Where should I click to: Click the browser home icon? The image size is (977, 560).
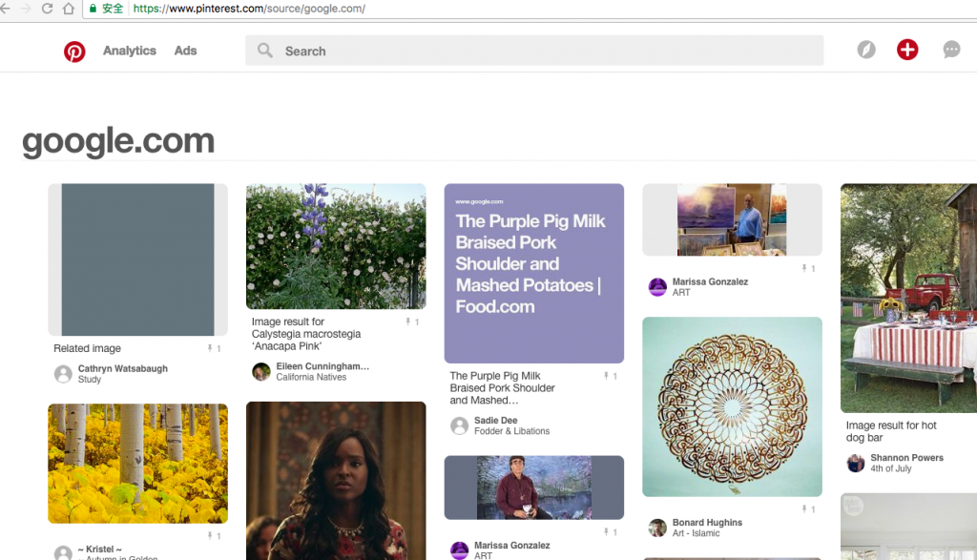point(69,9)
